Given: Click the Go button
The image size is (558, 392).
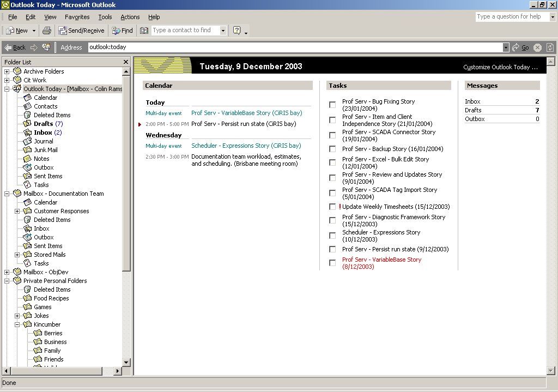Looking at the screenshot, I should 520,47.
